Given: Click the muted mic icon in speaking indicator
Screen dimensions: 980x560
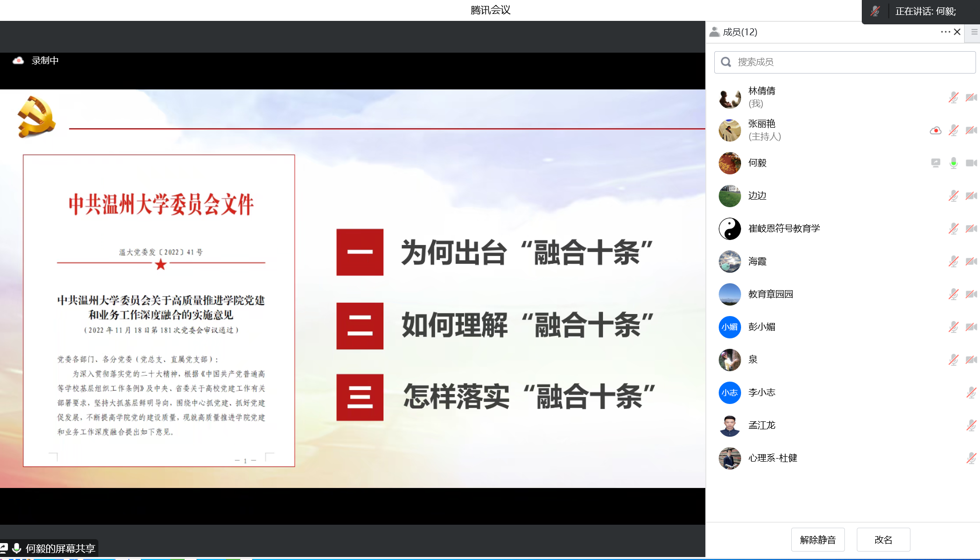Looking at the screenshot, I should click(x=875, y=11).
